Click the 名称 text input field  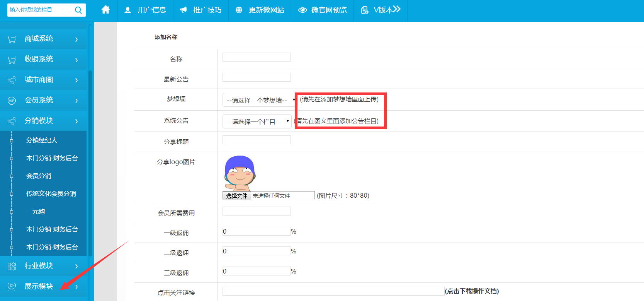(x=257, y=57)
